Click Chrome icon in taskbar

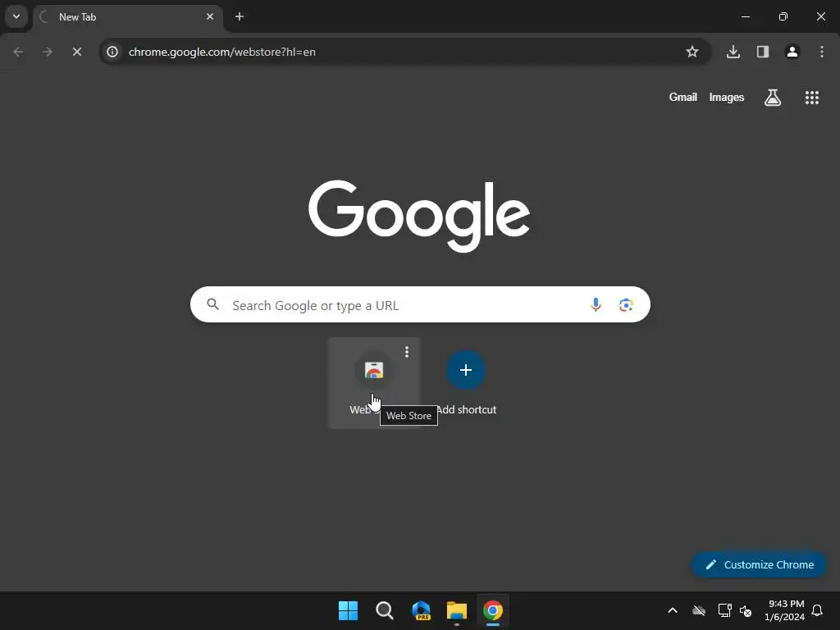(493, 610)
